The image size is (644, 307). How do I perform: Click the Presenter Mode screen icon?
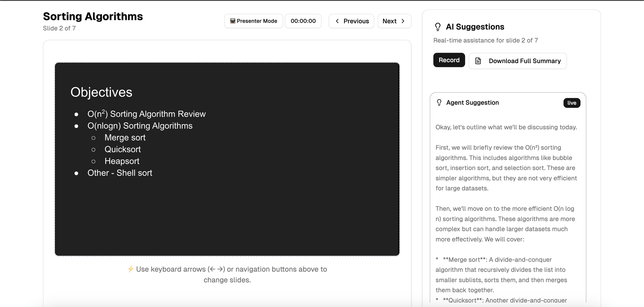[233, 21]
